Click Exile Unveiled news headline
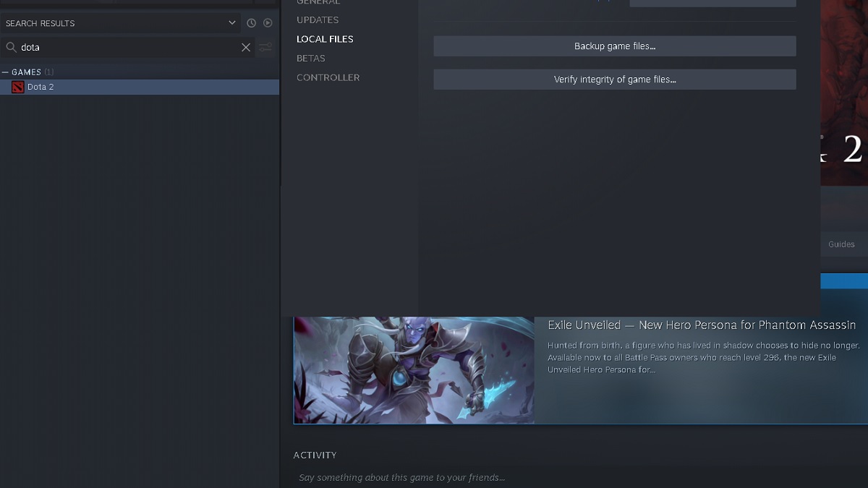Viewport: 868px width, 488px height. (701, 325)
